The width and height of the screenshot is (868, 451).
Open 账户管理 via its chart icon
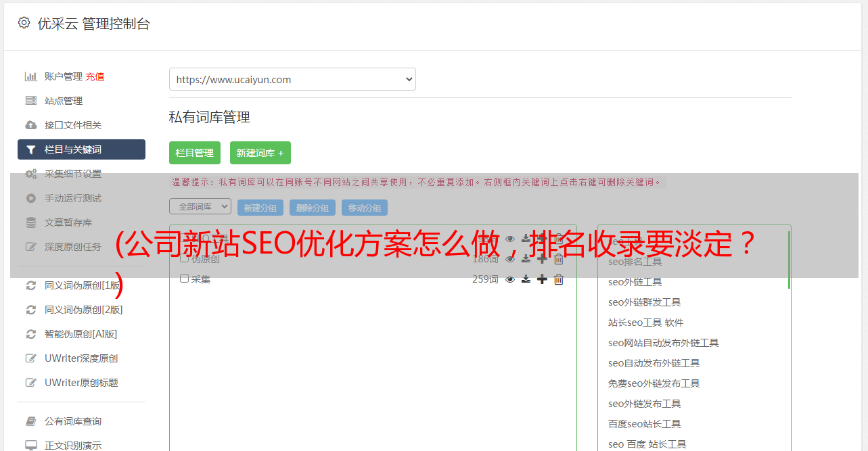tap(31, 76)
